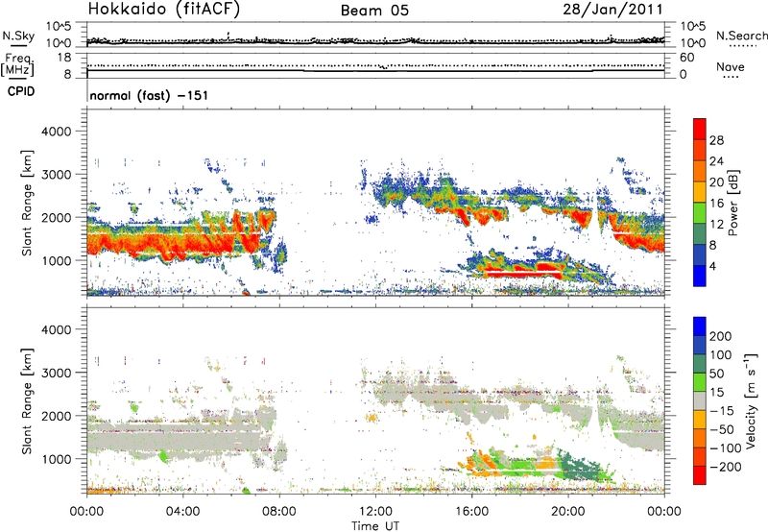Click the "16:00" time tick label
Viewport: 768px width, 532px height.
(x=471, y=512)
